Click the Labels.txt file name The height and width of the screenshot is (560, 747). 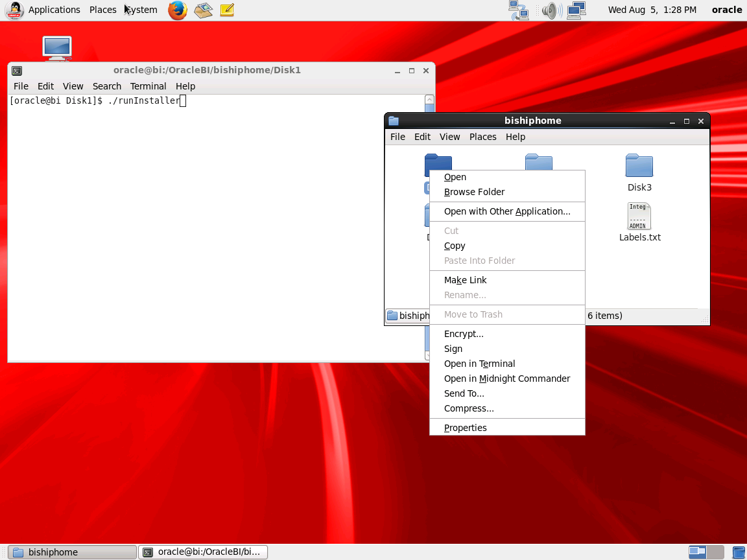pyautogui.click(x=639, y=237)
